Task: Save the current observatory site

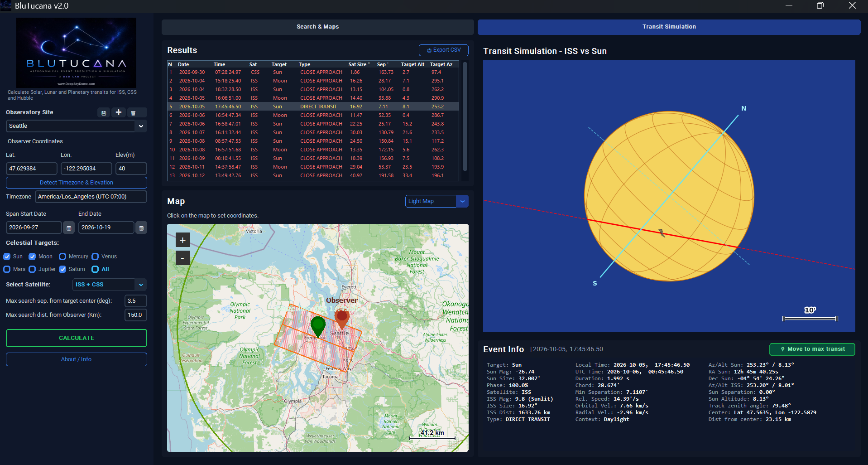Action: point(104,113)
